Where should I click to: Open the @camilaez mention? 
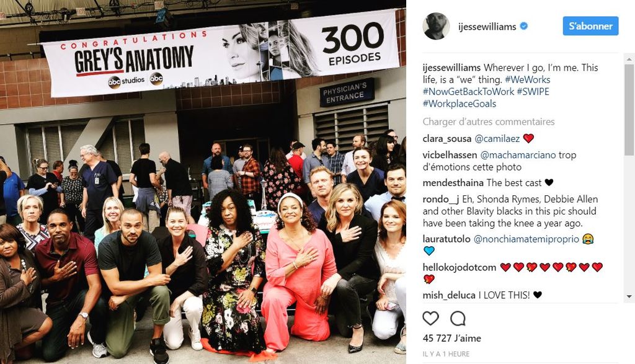497,138
